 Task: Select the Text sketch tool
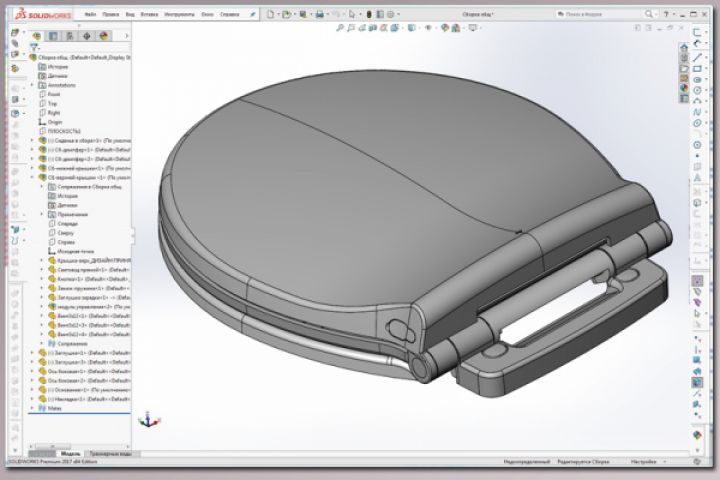click(698, 178)
